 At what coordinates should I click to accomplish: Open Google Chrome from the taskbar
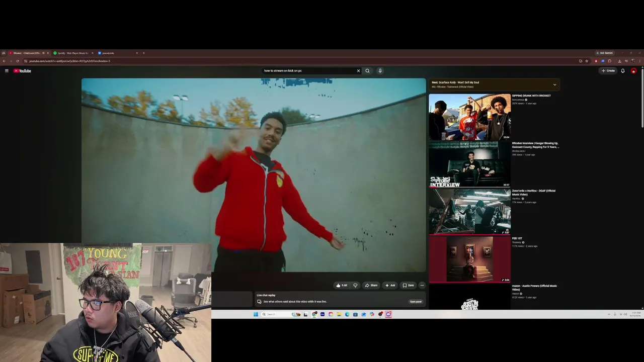coord(314,314)
